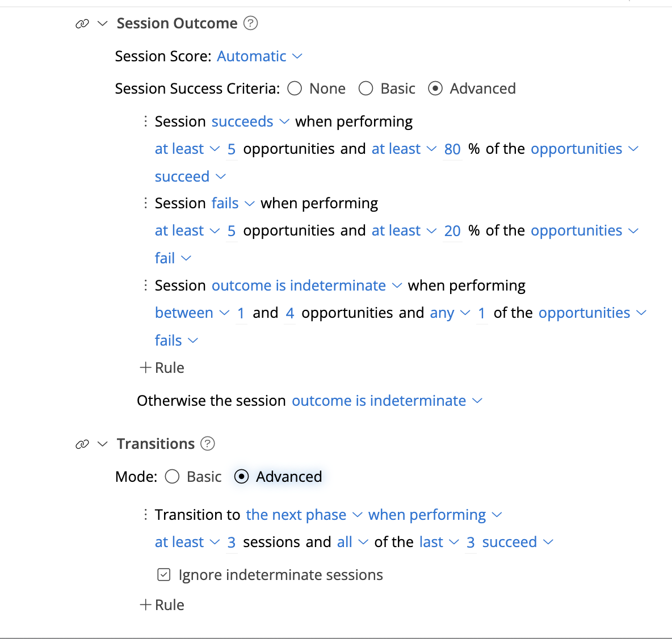This screenshot has height=639, width=672.
Task: Add a new transition rule
Action: [x=162, y=604]
